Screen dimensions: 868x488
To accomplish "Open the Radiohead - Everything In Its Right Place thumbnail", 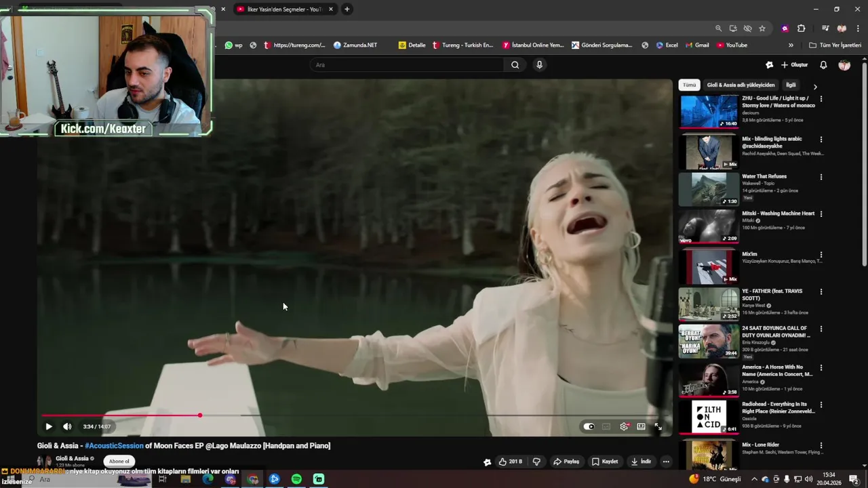I will [x=709, y=417].
